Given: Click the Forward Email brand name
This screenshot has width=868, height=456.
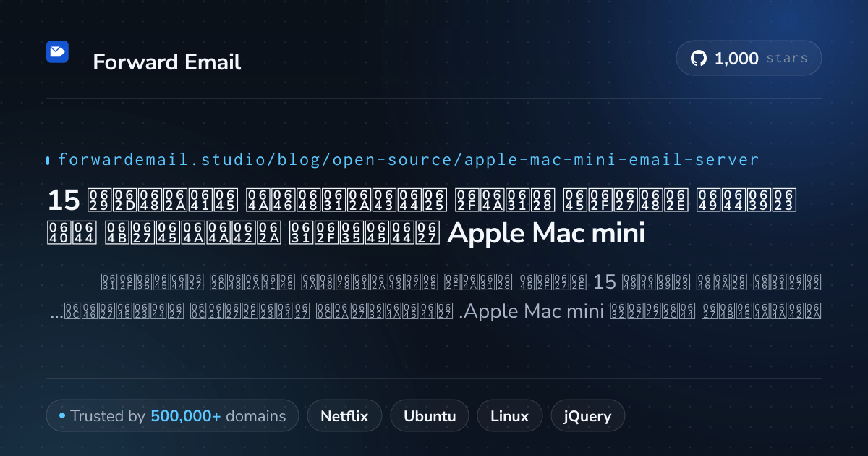Looking at the screenshot, I should [167, 62].
